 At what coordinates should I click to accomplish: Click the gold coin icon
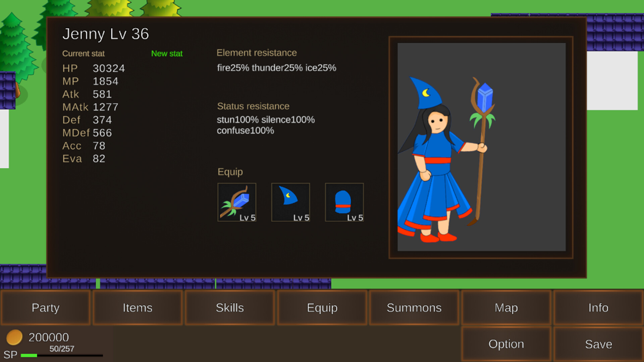click(14, 337)
